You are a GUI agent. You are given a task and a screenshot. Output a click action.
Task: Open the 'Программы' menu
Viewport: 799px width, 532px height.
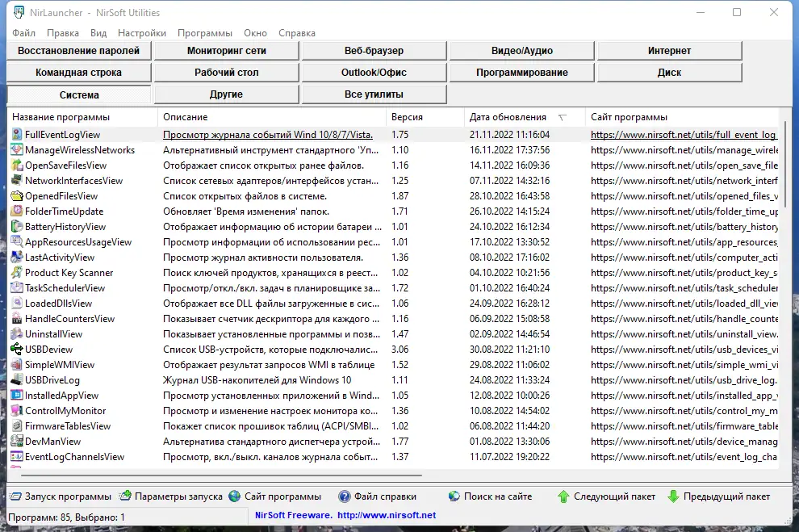[205, 33]
